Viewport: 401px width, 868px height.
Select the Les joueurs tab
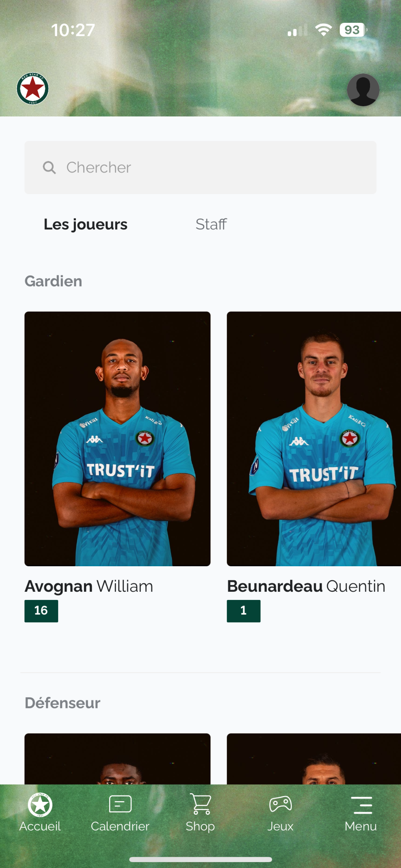[x=86, y=224]
